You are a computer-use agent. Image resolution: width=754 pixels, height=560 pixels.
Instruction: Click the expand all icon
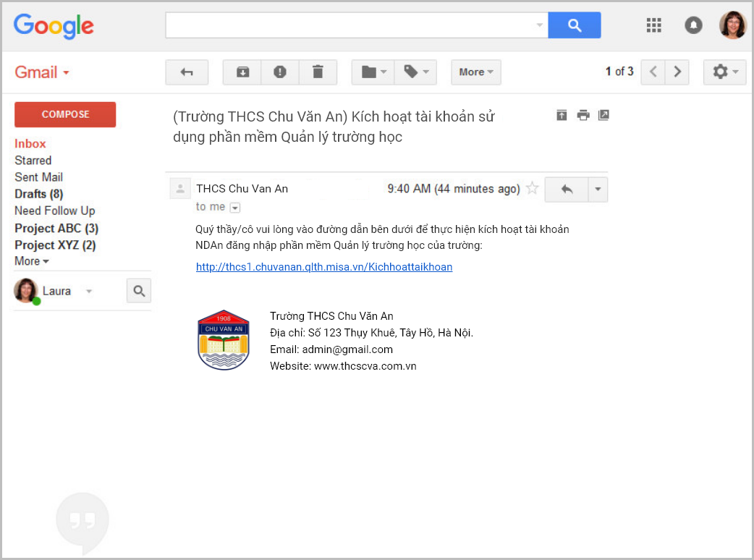[x=562, y=115]
